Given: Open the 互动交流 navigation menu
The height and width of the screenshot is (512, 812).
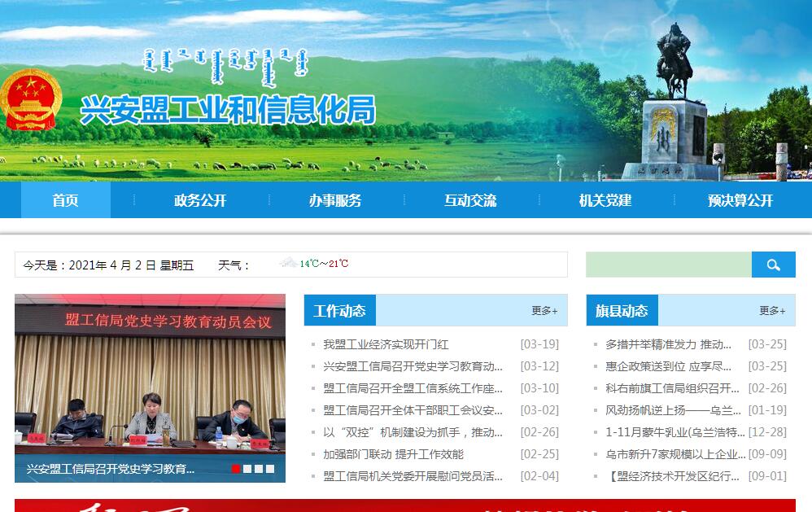Looking at the screenshot, I should point(470,200).
